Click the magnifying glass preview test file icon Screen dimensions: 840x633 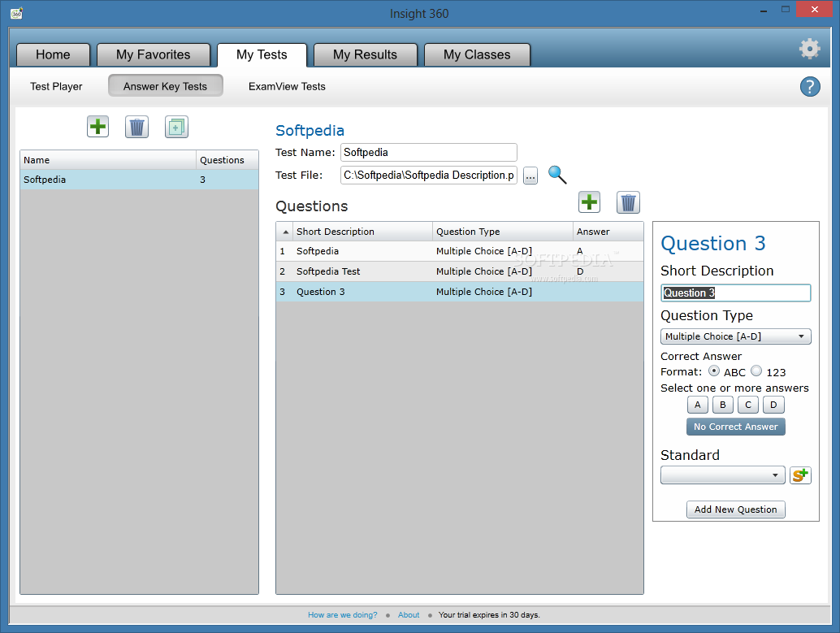557,175
